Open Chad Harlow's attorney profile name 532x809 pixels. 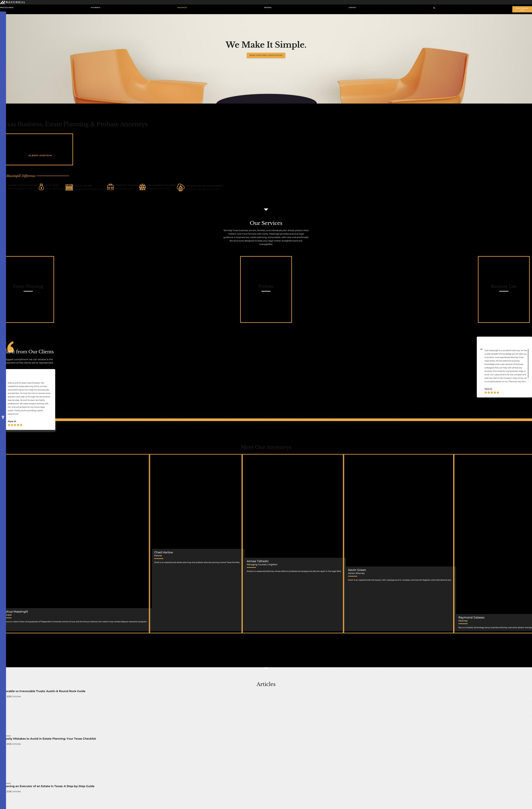pyautogui.click(x=163, y=552)
